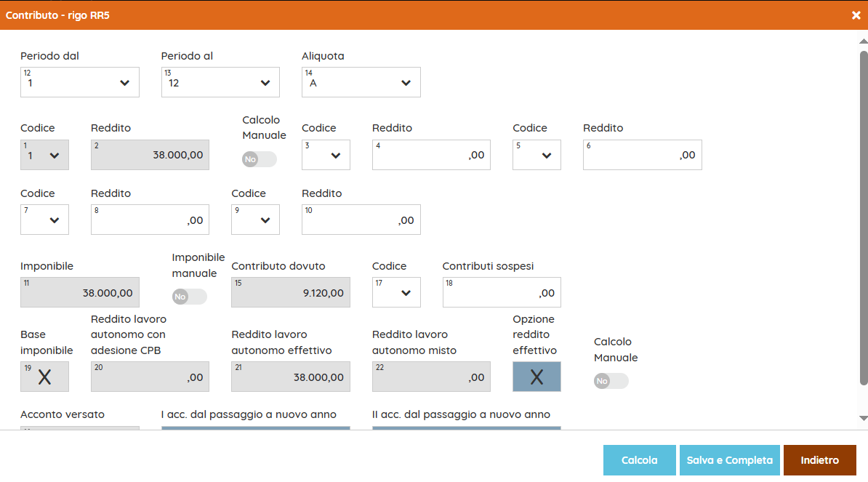This screenshot has width=868, height=482.
Task: Open Codice dropdown field 1
Action: pos(45,155)
